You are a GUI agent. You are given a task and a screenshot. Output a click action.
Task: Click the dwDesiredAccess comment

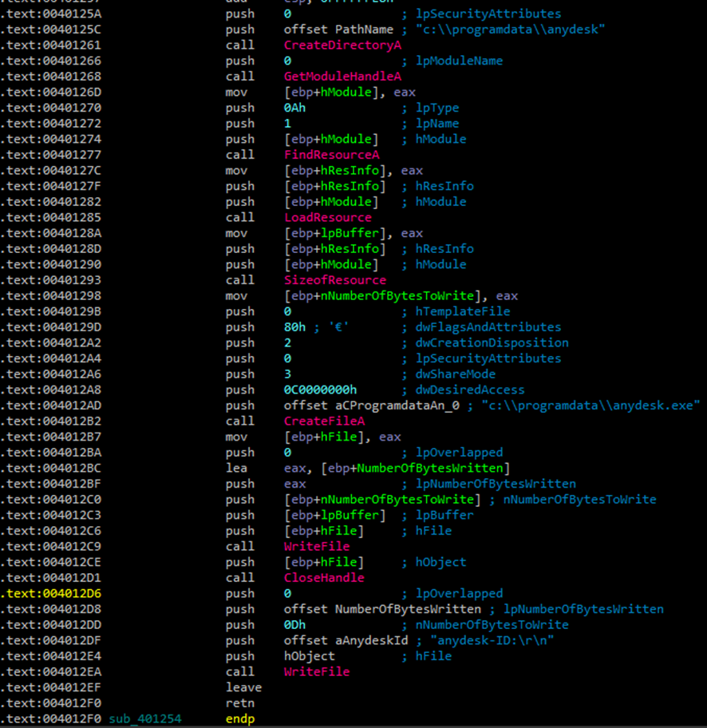470,390
